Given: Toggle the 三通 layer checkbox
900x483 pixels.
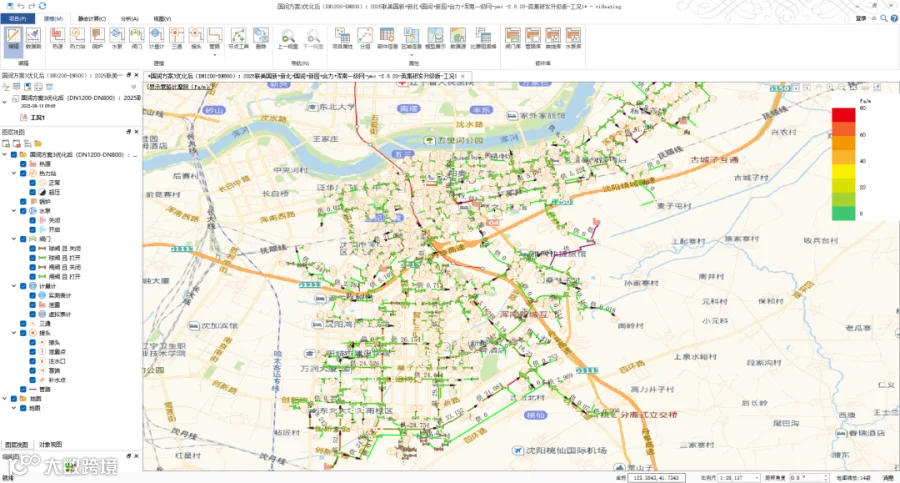Looking at the screenshot, I should click(23, 323).
